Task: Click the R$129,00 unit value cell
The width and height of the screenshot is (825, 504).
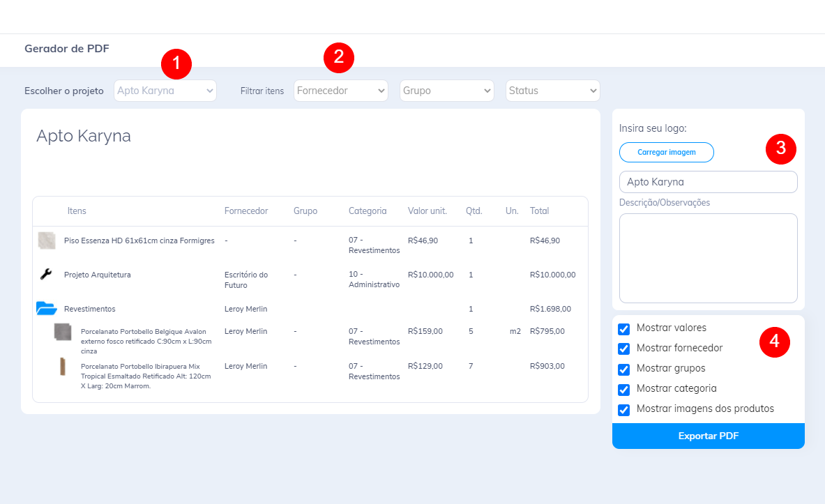Action: 425,366
